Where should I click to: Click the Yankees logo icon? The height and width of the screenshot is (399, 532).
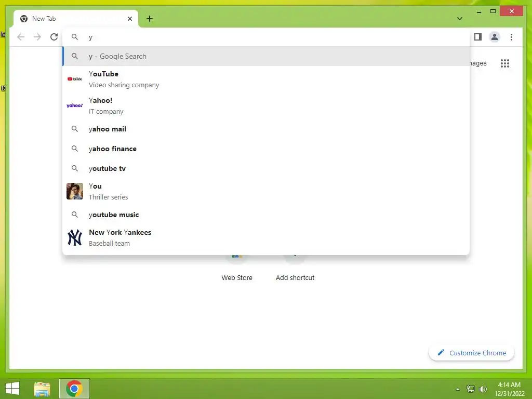tap(75, 237)
